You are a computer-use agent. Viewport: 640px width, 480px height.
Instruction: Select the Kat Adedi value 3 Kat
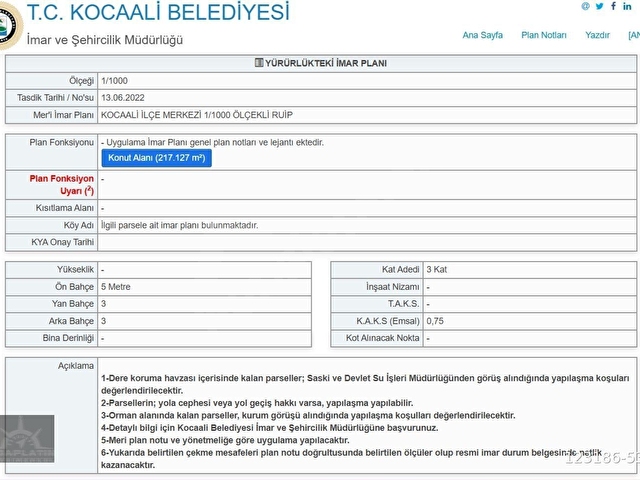point(437,270)
